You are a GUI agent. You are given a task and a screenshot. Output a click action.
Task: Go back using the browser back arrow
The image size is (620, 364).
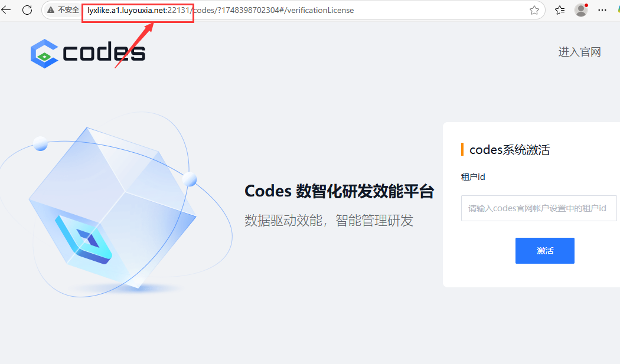pyautogui.click(x=6, y=10)
